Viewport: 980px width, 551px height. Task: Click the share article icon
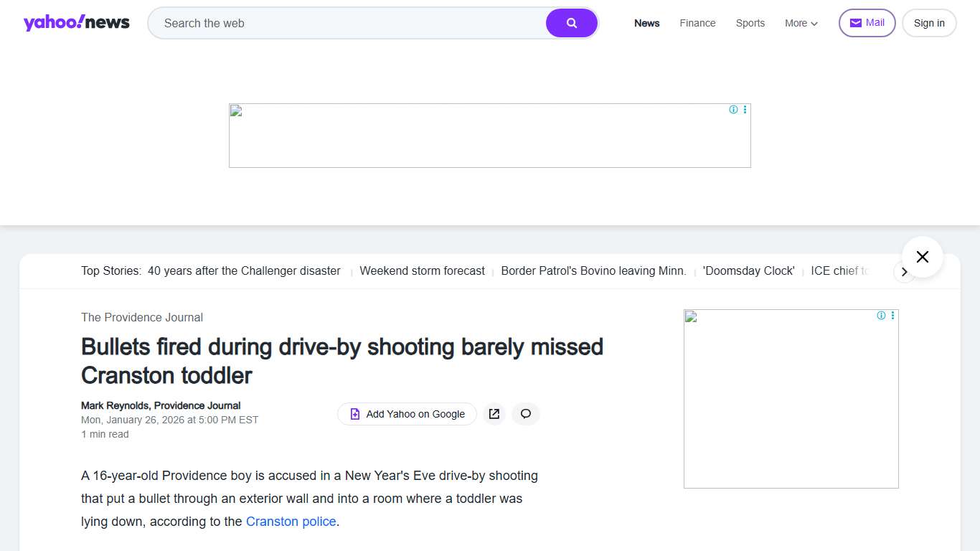[x=494, y=414]
